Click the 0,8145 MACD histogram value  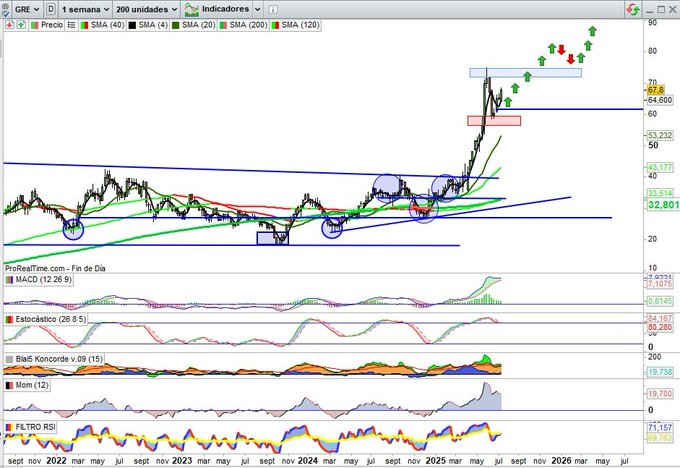click(660, 301)
